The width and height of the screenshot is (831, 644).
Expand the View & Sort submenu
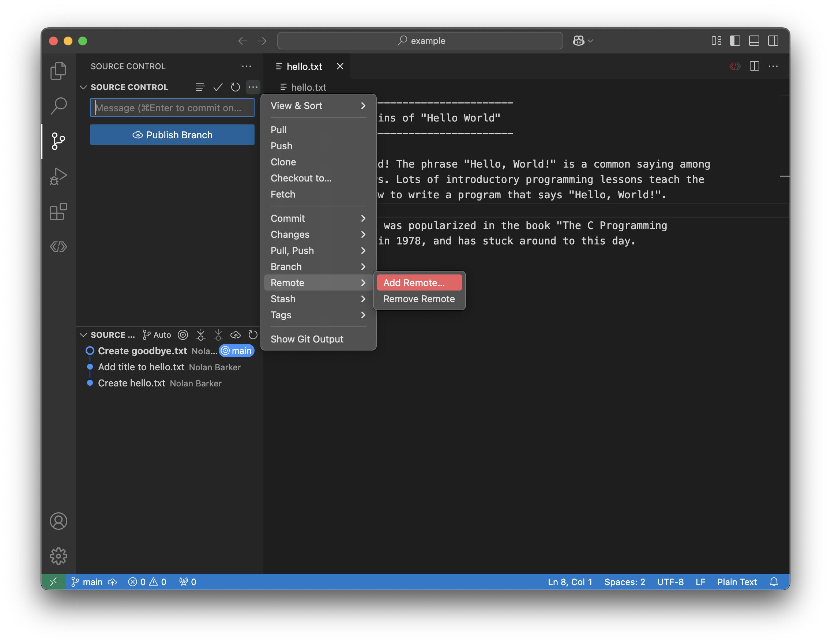pos(318,105)
